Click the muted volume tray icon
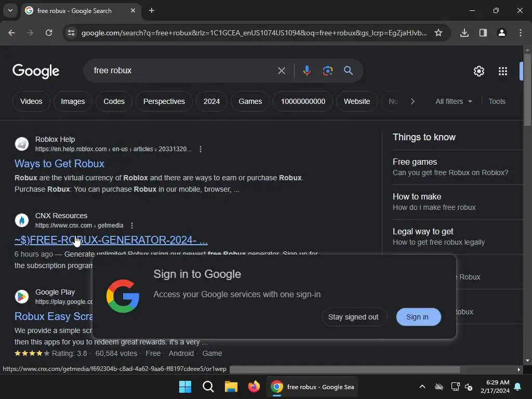 [x=469, y=387]
